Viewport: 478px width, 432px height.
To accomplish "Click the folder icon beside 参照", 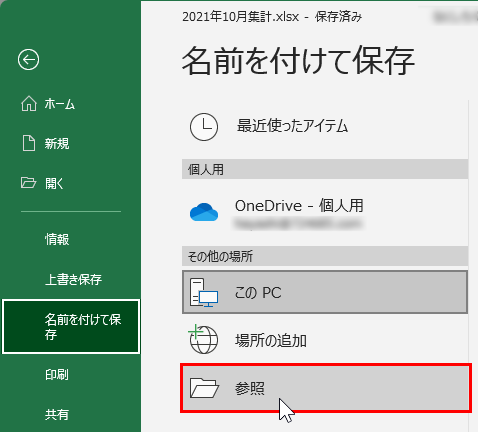I will [204, 388].
